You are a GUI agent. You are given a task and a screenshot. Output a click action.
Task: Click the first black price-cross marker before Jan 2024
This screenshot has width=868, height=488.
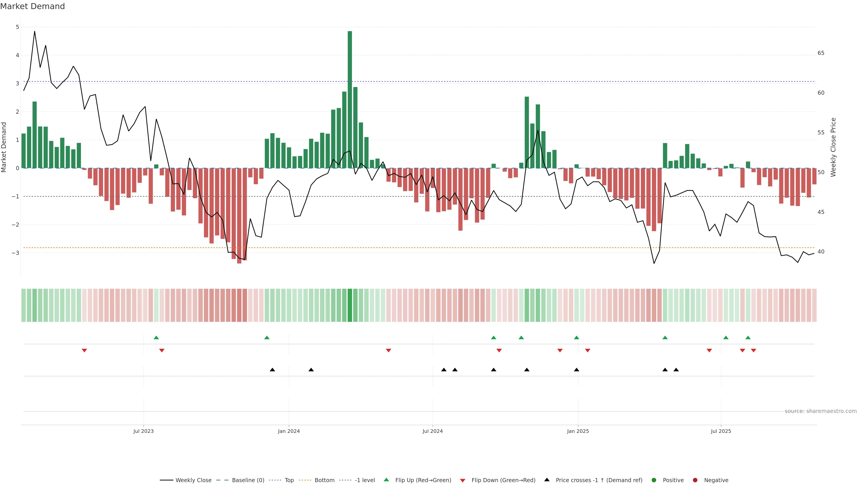[272, 370]
